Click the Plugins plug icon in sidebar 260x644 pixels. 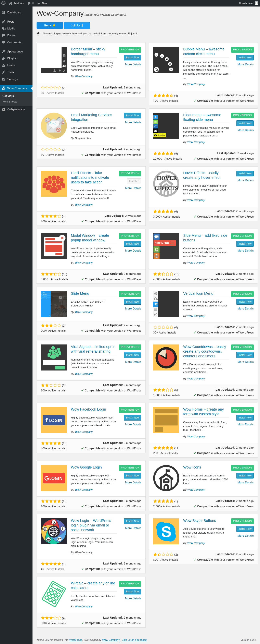tap(4, 59)
